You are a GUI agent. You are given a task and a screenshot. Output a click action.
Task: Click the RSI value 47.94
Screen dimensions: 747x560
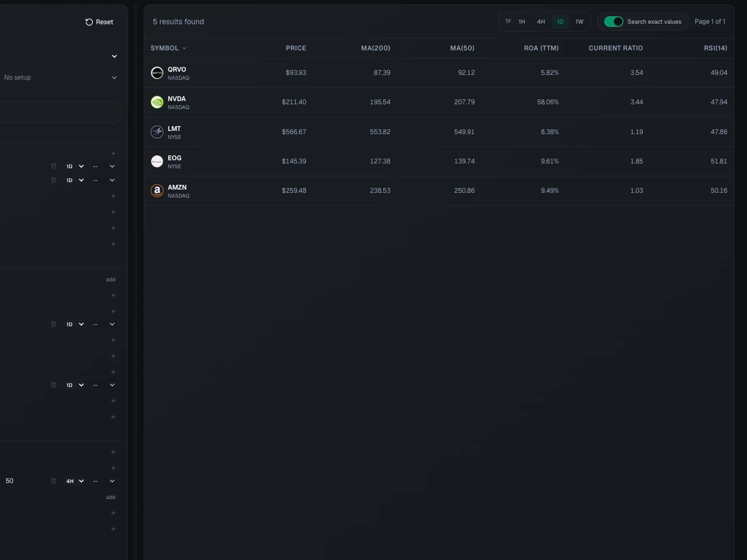[x=719, y=102]
